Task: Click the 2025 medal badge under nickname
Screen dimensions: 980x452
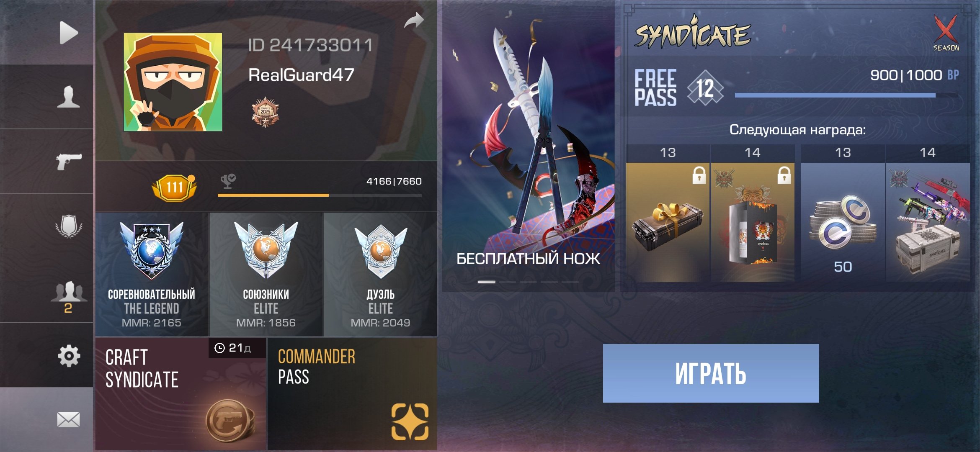Action: tap(265, 112)
